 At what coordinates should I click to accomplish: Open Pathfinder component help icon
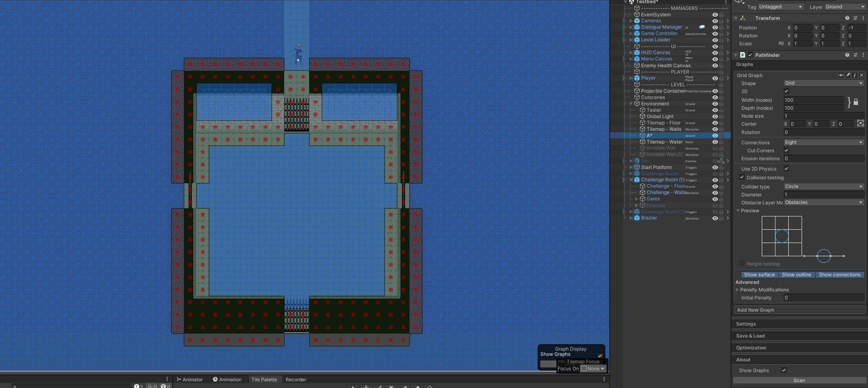847,55
